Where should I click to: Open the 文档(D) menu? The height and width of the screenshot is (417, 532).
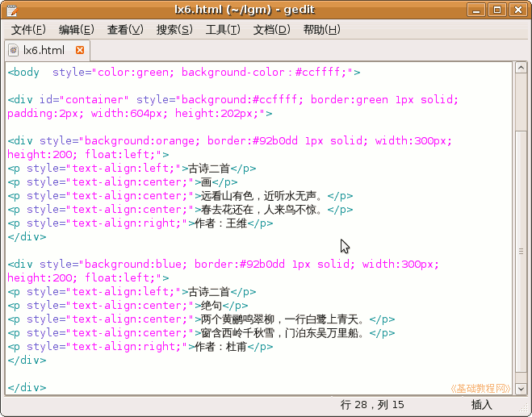coord(271,30)
